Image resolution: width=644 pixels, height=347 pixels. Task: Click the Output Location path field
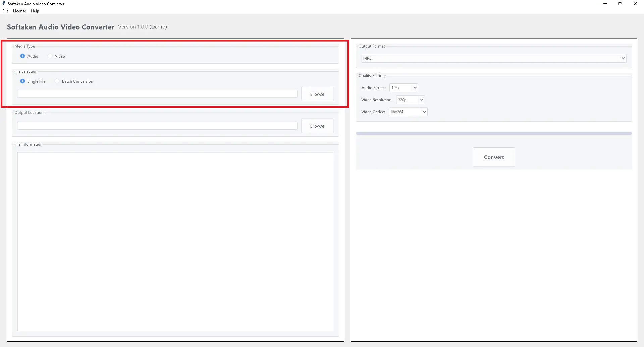pyautogui.click(x=157, y=126)
